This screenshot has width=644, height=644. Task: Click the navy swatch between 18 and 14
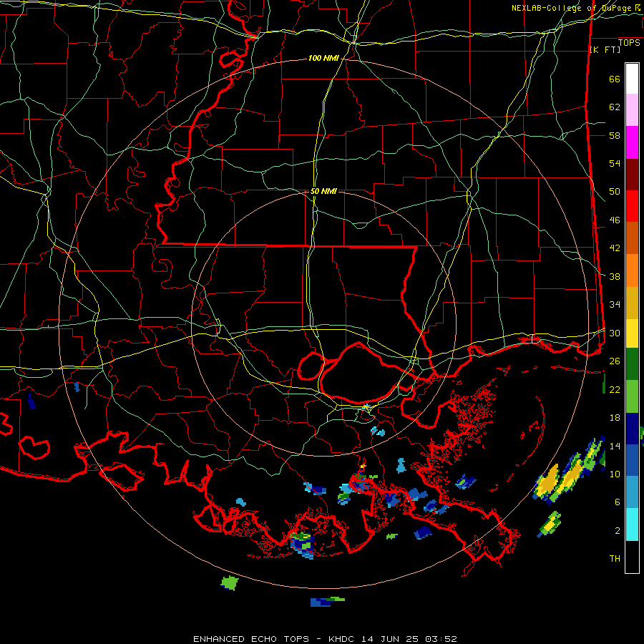click(x=632, y=429)
